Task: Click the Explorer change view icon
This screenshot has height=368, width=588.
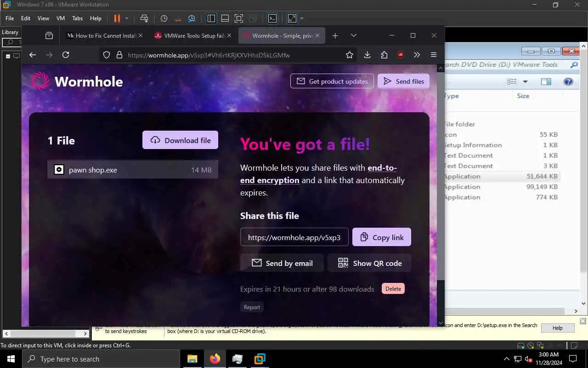Action: point(512,81)
